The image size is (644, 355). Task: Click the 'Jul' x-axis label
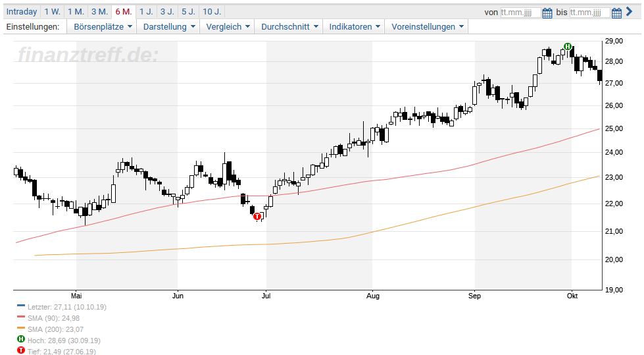[266, 296]
